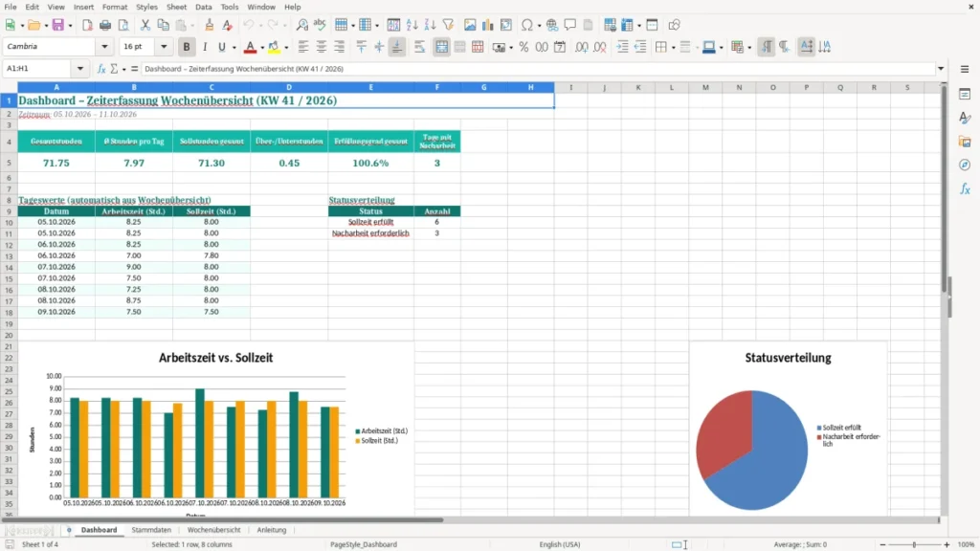Toggle Left-to-Right text direction
The height and width of the screenshot is (551, 980).
(767, 47)
